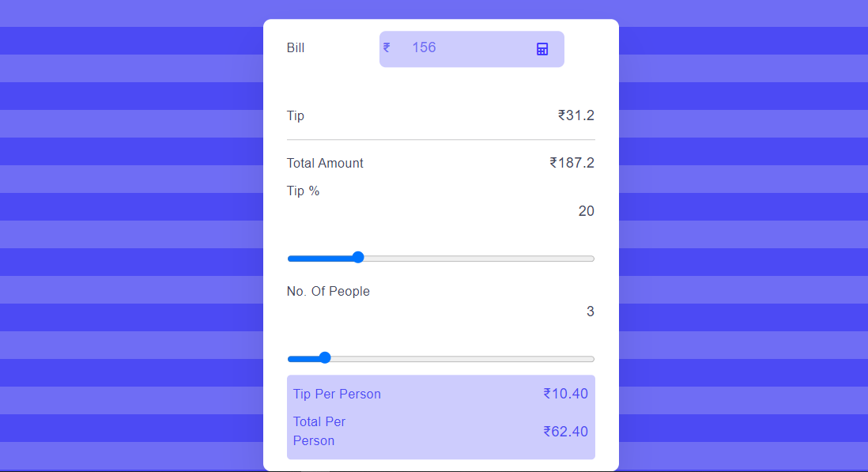This screenshot has height=472, width=868.
Task: Click the Tip Per Person label
Action: tap(337, 394)
